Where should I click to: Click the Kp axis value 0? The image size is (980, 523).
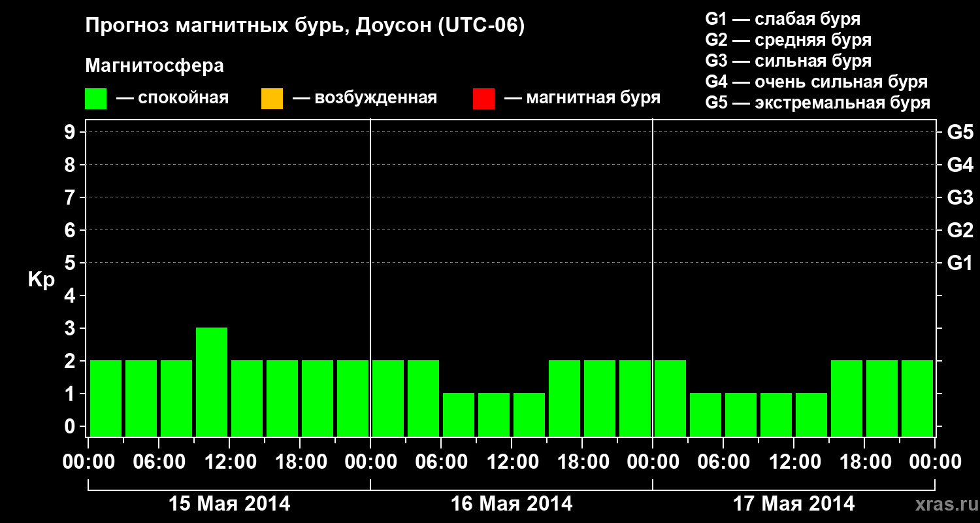[x=71, y=426]
